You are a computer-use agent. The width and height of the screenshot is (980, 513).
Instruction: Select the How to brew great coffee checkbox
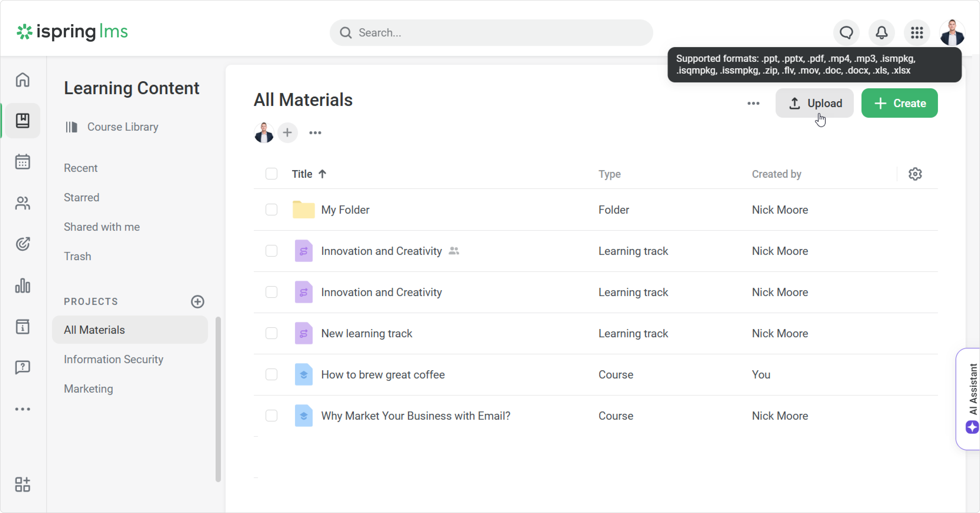pyautogui.click(x=271, y=375)
